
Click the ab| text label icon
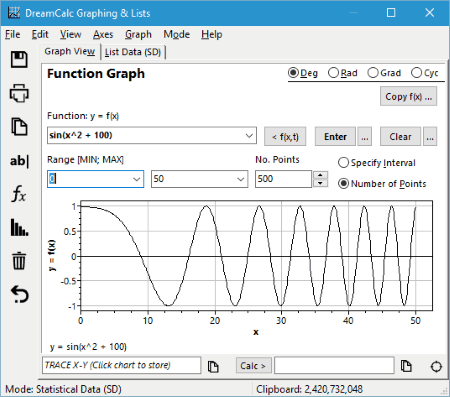pyautogui.click(x=19, y=161)
